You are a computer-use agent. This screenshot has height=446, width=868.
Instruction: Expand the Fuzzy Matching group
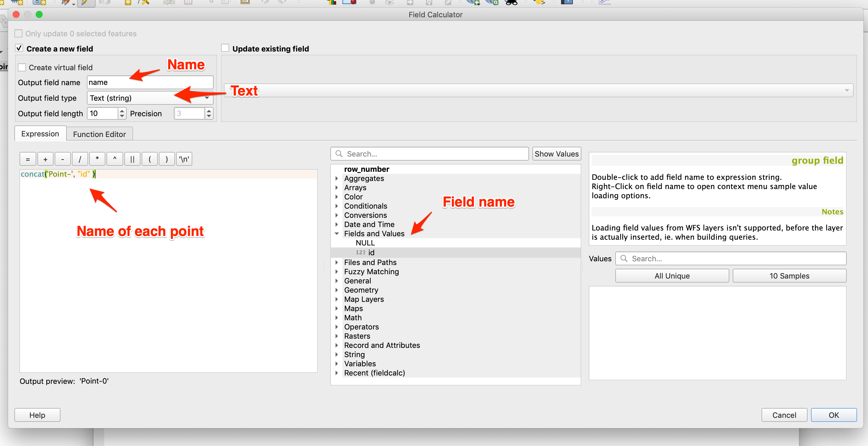pos(337,272)
